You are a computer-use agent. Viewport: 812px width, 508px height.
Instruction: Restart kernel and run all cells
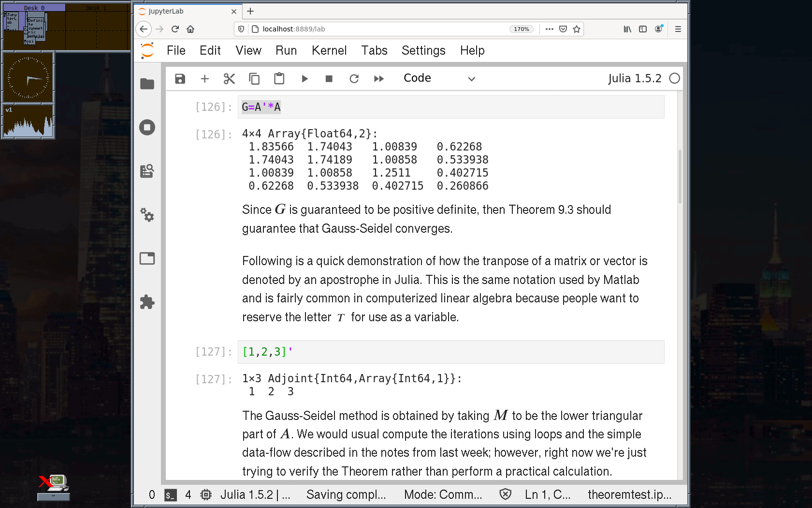[378, 79]
